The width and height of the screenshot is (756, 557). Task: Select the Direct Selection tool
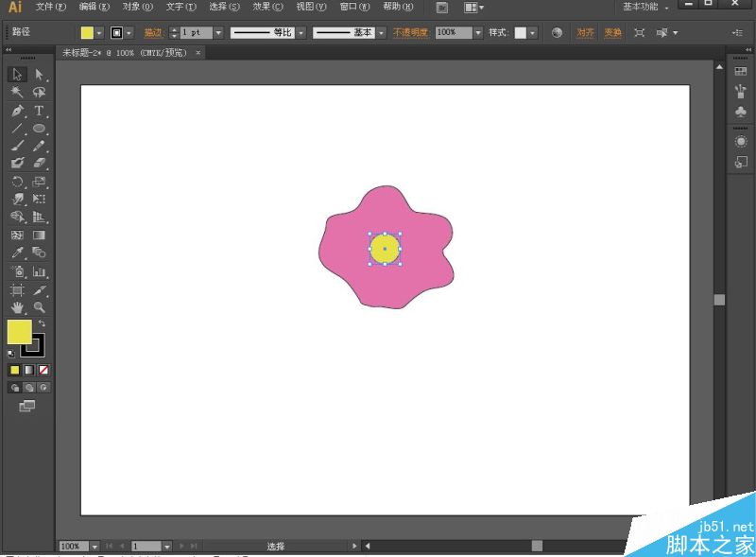39,75
